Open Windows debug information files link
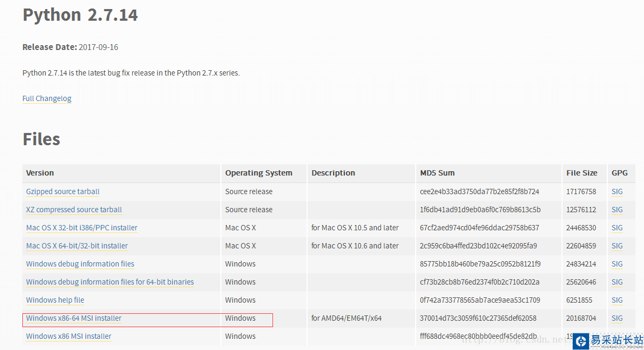The width and height of the screenshot is (644, 350). (x=80, y=264)
